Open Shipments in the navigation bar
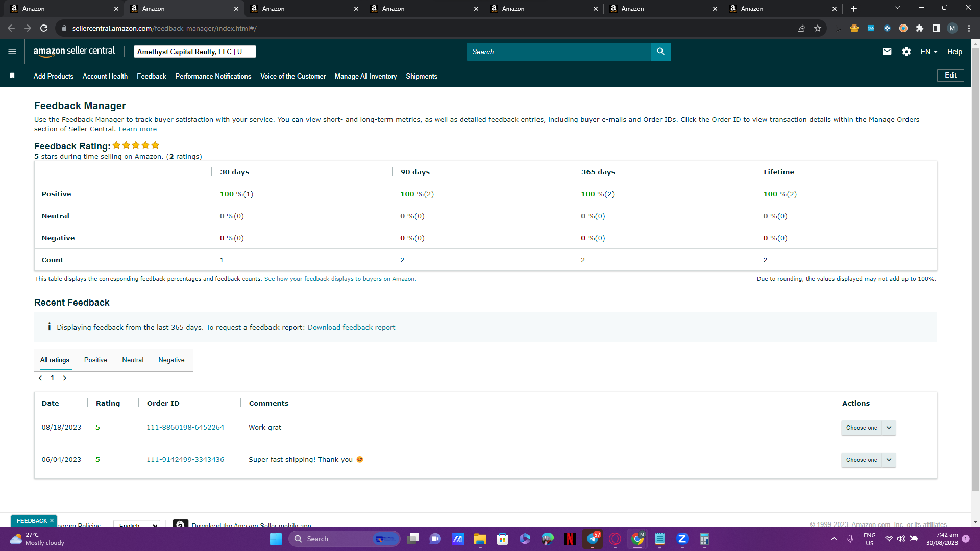This screenshot has width=980, height=551. [x=422, y=76]
